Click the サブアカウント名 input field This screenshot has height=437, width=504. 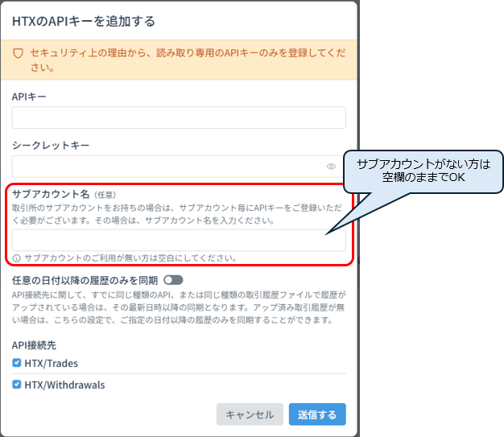(179, 240)
